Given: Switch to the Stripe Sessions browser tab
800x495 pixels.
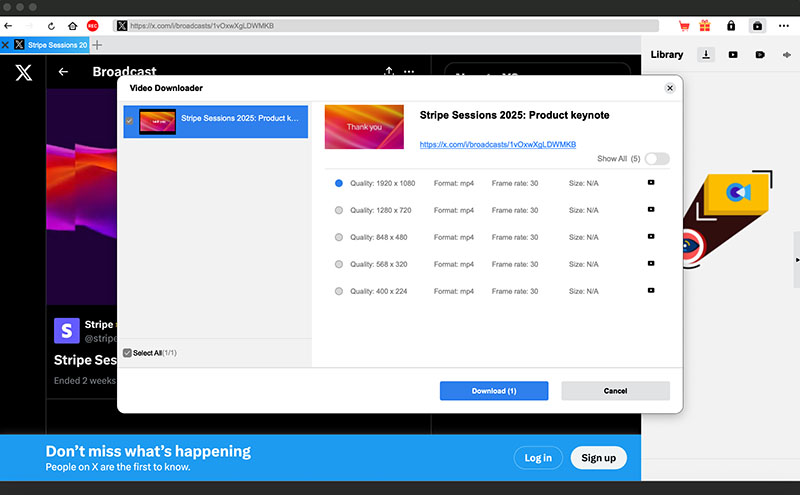Looking at the screenshot, I should tap(51, 45).
